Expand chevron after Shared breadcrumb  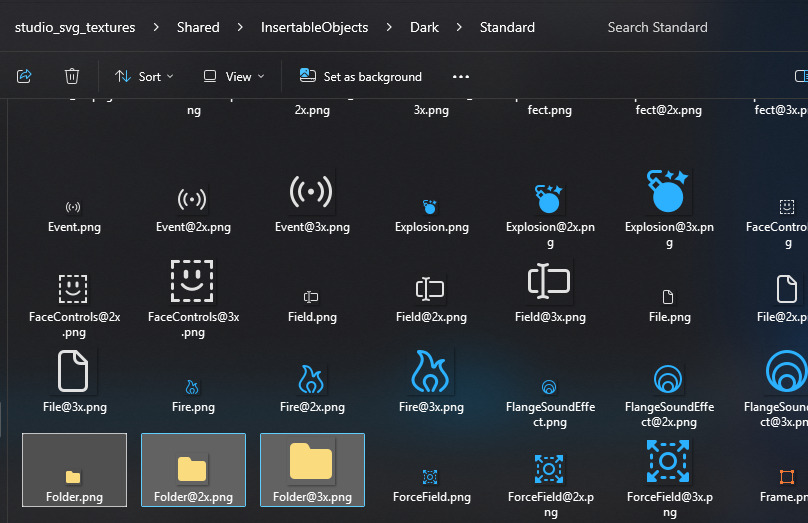coord(240,27)
